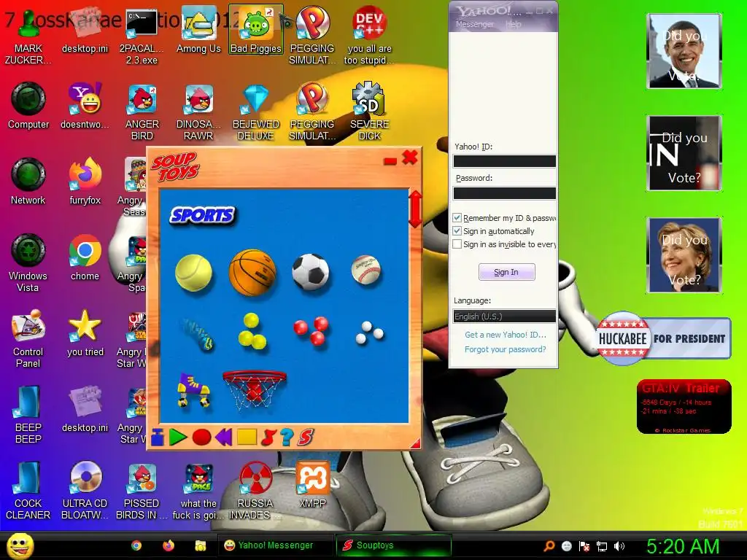Switch to Yahoo! Messenger taskbar button
Image resolution: width=747 pixels, height=560 pixels.
[275, 545]
